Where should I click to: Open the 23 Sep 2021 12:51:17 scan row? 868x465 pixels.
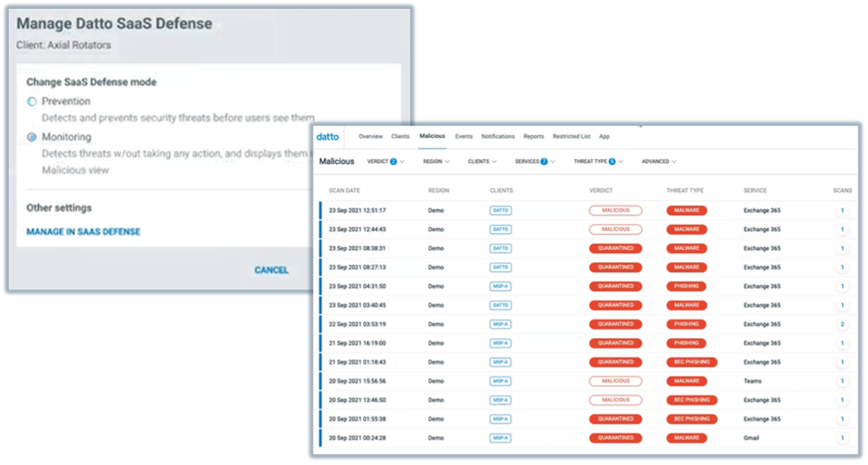[587, 211]
